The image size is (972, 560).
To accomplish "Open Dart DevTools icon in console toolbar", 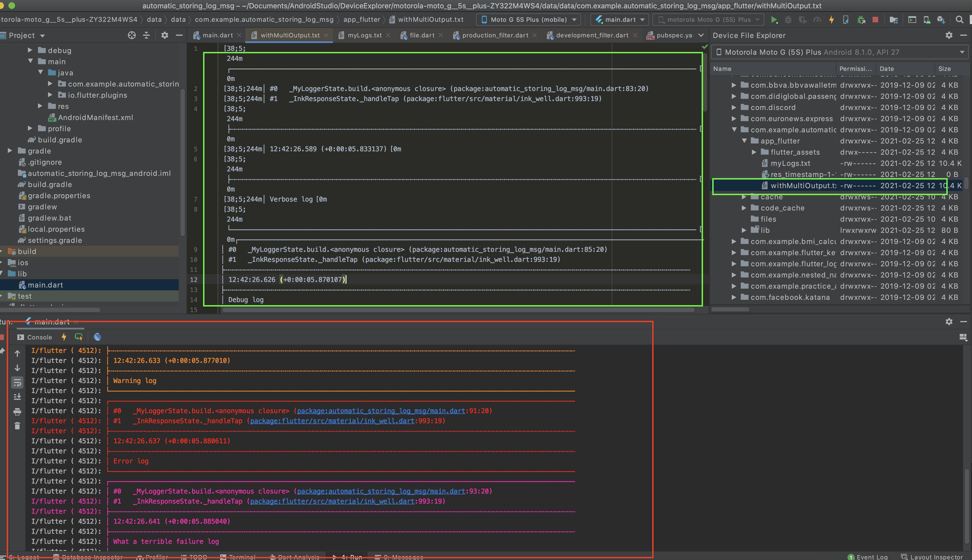I will 97,337.
